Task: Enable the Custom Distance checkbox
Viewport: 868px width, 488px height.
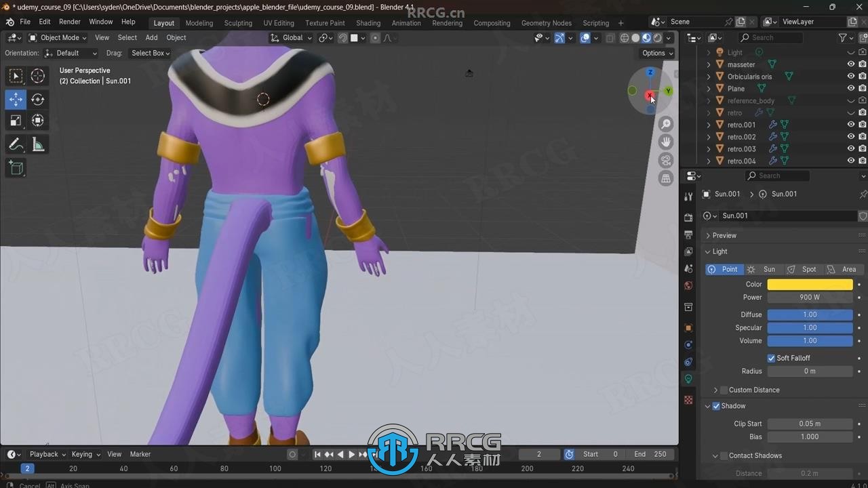Action: [724, 390]
